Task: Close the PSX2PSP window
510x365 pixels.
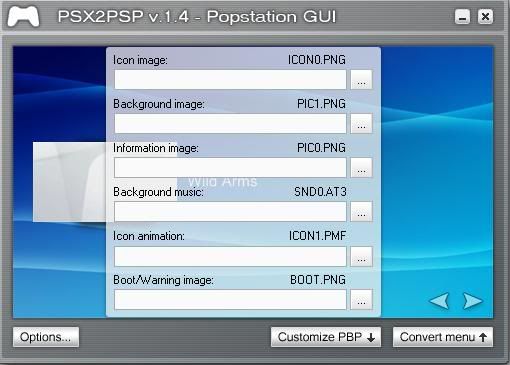Action: (x=485, y=16)
